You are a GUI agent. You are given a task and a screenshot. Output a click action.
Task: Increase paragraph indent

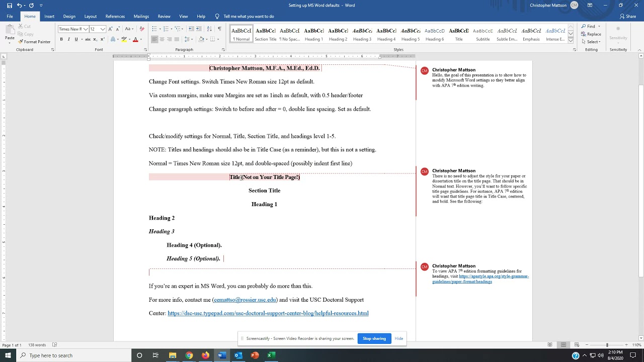[199, 29]
